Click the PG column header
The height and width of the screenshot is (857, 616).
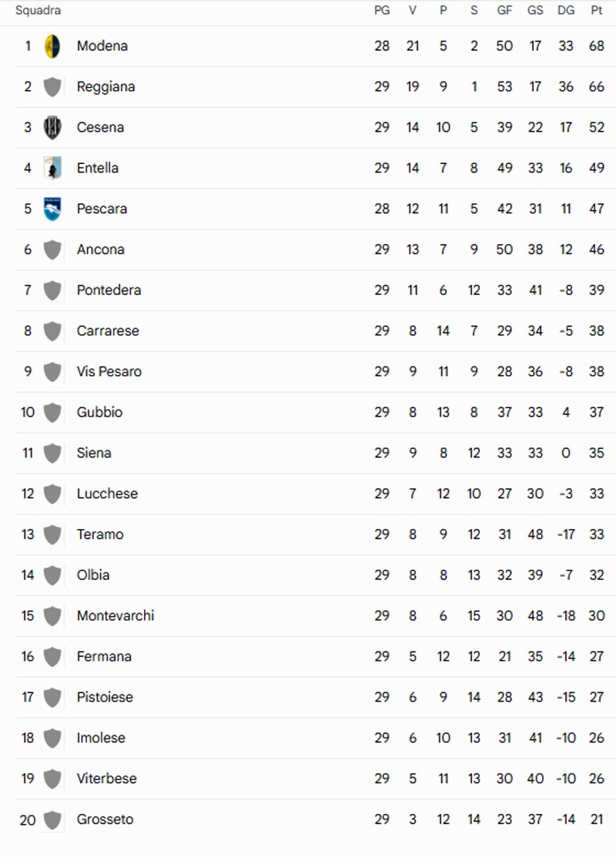click(x=382, y=10)
